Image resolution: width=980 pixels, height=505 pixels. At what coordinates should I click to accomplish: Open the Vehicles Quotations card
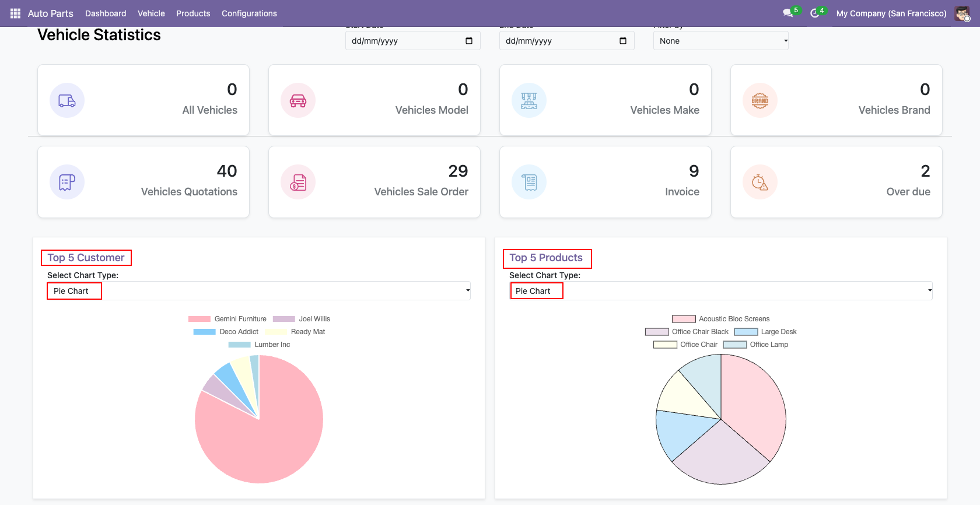point(143,182)
